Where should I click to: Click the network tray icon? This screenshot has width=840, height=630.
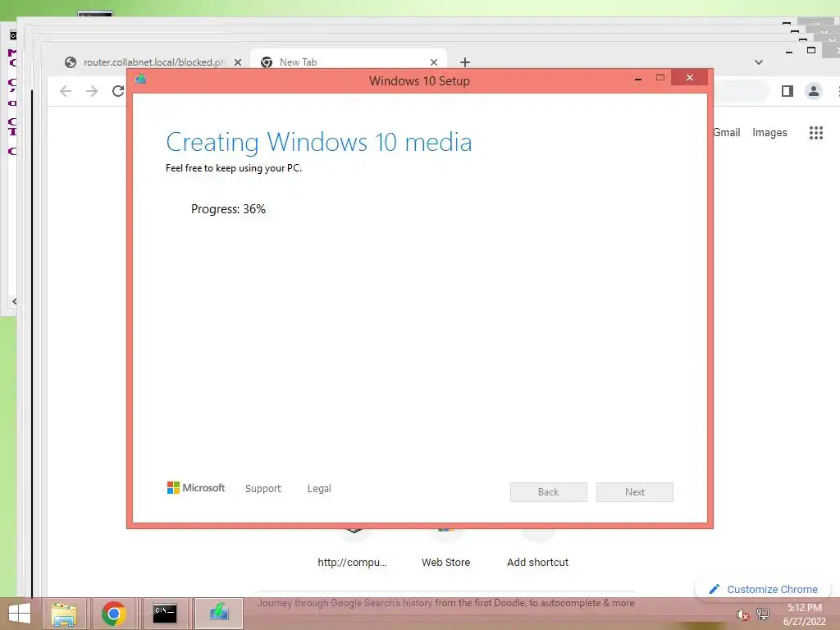[x=762, y=614]
